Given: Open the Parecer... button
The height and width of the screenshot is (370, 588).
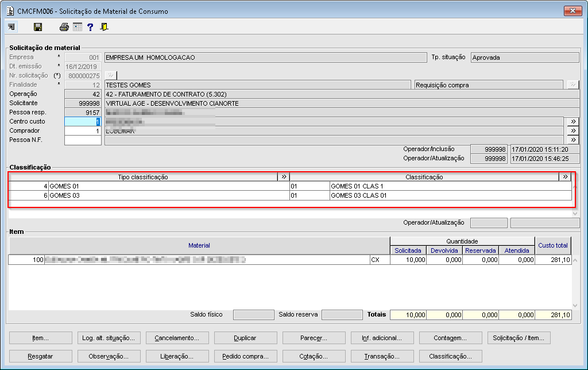Looking at the screenshot, I should pyautogui.click(x=314, y=338).
